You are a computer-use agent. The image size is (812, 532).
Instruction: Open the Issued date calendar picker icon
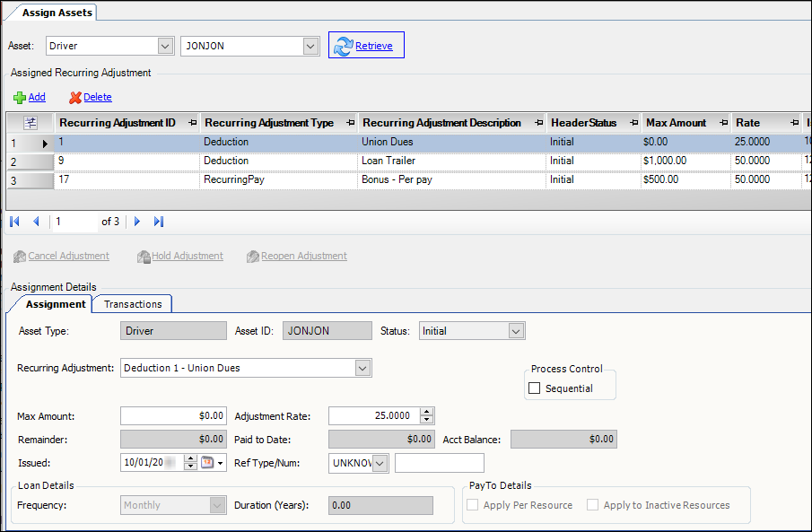click(206, 463)
